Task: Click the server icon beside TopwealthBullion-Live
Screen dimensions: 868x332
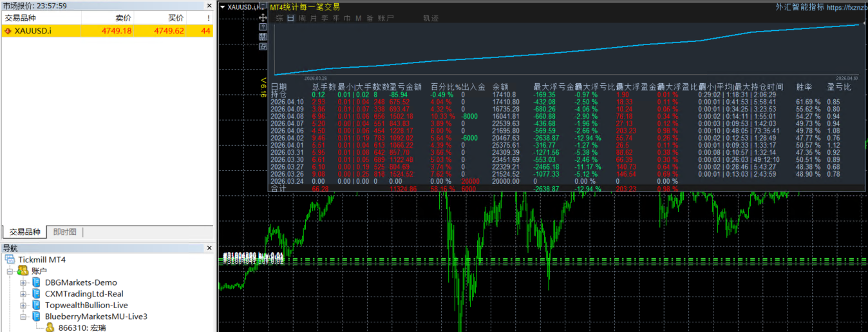Action: (37, 305)
